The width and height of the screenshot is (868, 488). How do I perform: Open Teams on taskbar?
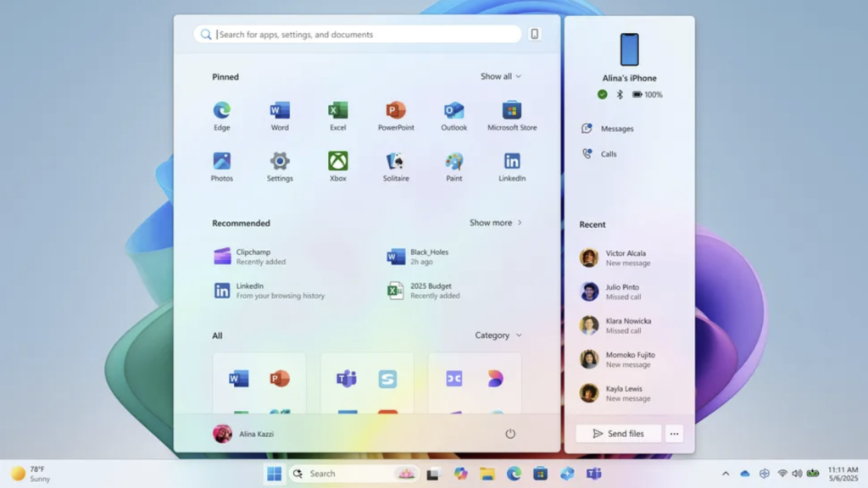point(593,474)
